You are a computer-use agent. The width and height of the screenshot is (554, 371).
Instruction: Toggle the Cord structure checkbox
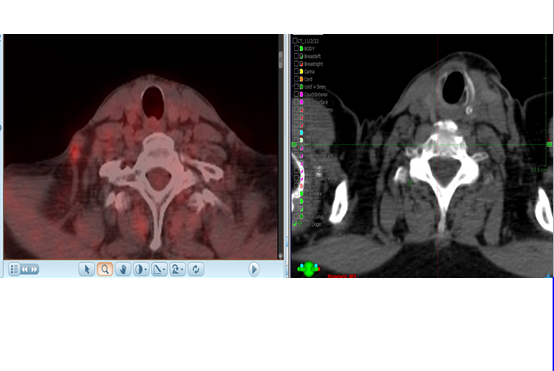pyautogui.click(x=296, y=79)
